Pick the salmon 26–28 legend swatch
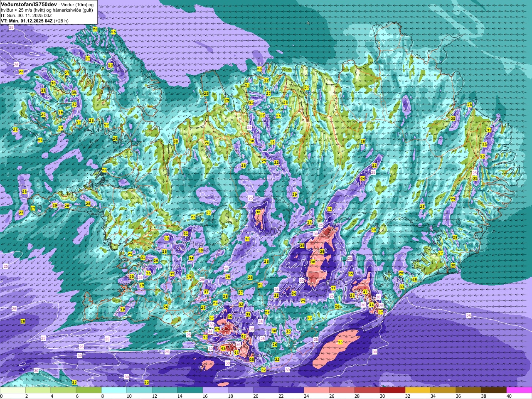532x399 pixels. pos(342,390)
